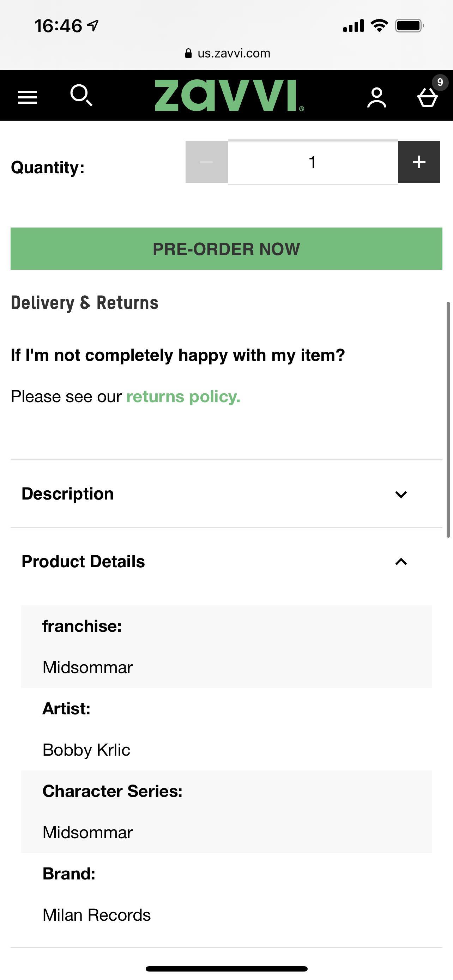The image size is (453, 980).
Task: Open the account profile icon
Action: pyautogui.click(x=376, y=98)
